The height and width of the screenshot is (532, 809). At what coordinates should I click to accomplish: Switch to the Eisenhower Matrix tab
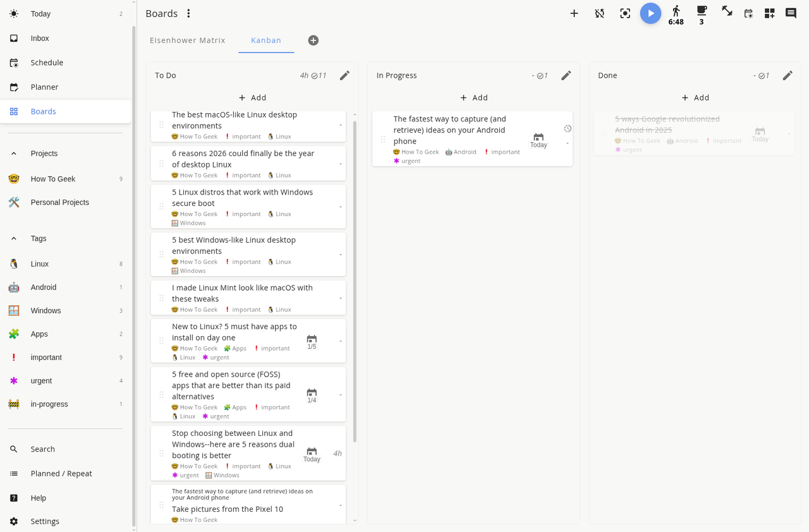point(188,40)
